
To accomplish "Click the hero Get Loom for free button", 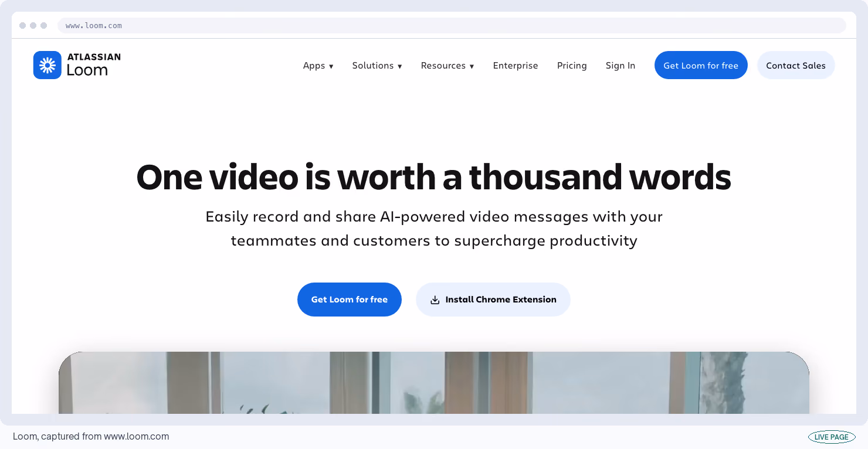I will tap(350, 300).
